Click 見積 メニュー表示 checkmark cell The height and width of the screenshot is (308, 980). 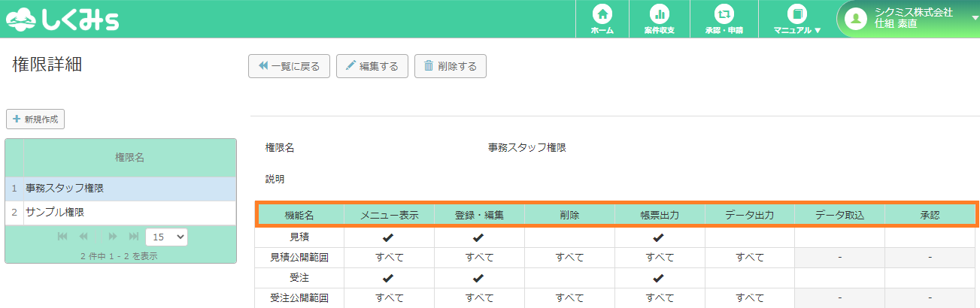tap(389, 237)
